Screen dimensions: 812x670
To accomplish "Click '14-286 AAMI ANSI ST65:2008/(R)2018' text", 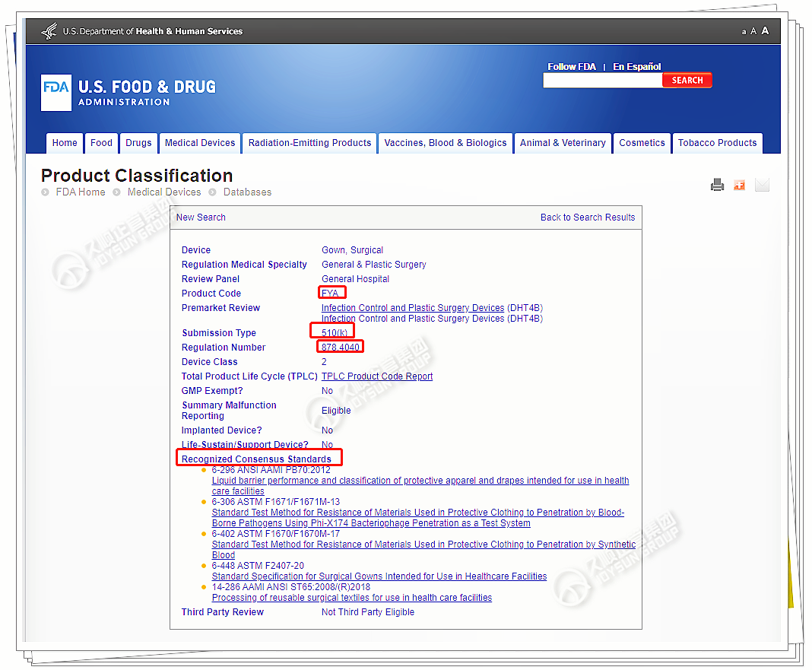I will [x=291, y=587].
